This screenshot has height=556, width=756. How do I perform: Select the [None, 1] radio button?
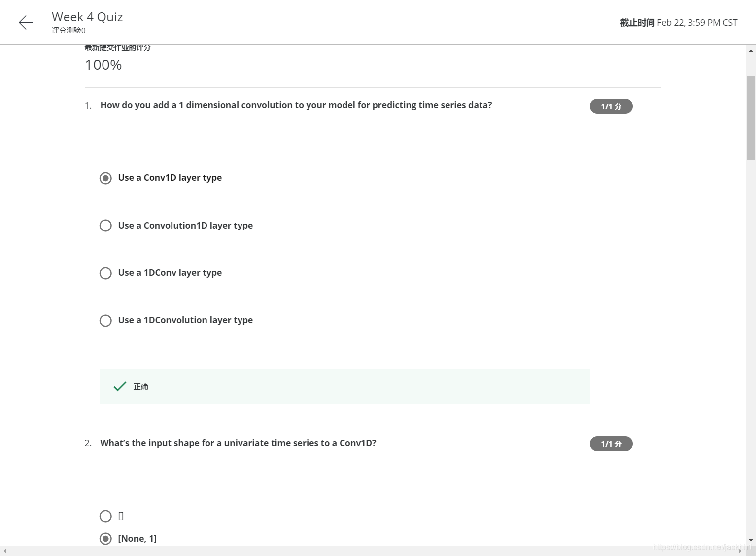click(x=105, y=539)
